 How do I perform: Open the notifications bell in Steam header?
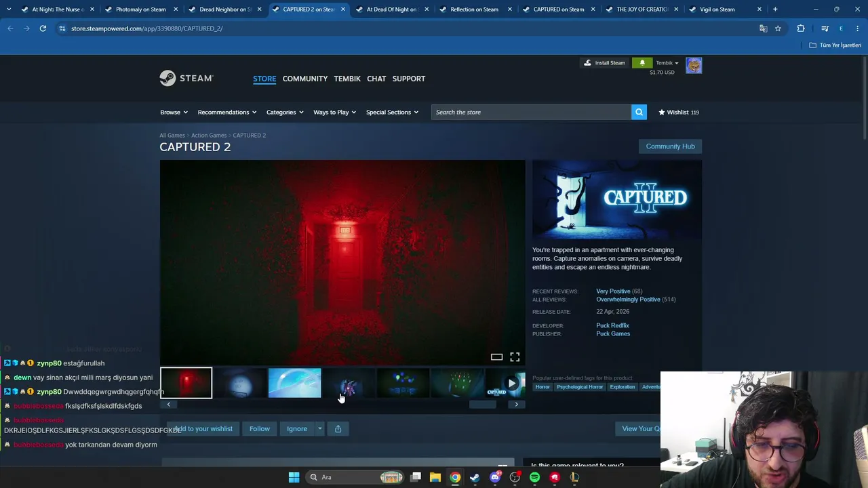point(642,63)
